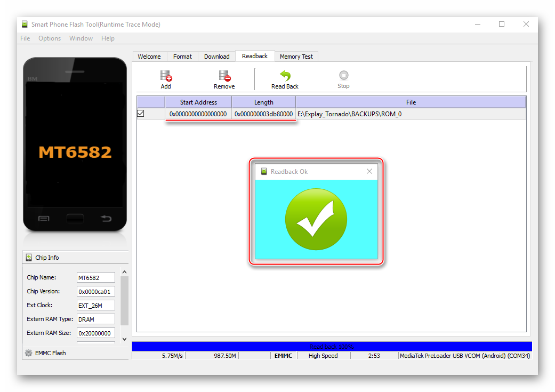Screen dimensions: 555x392
Task: Click the Chip Version field 0x0000ca01
Action: pos(96,291)
